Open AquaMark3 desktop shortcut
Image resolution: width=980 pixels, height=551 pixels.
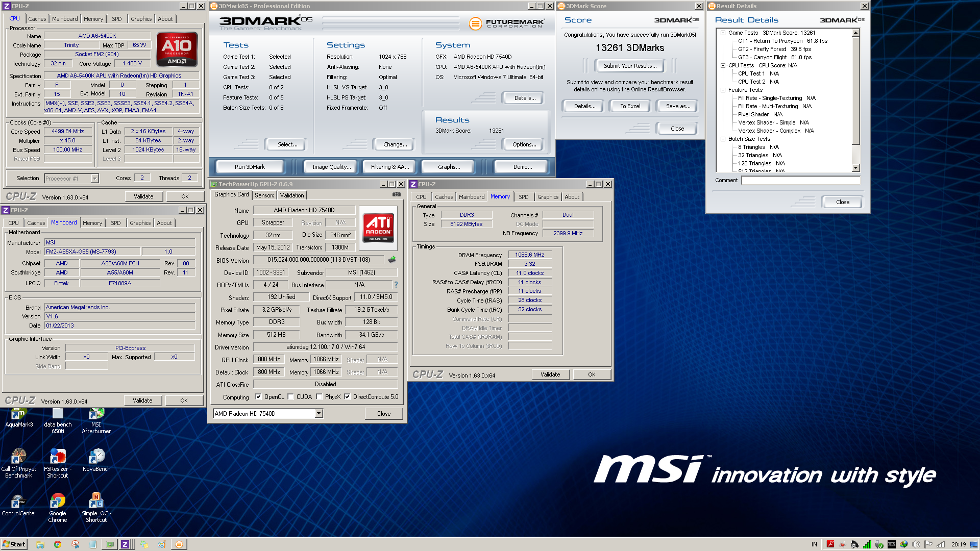19,417
